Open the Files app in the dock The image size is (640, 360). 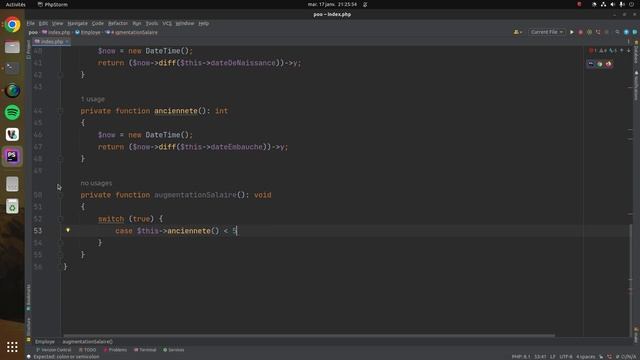click(x=12, y=47)
